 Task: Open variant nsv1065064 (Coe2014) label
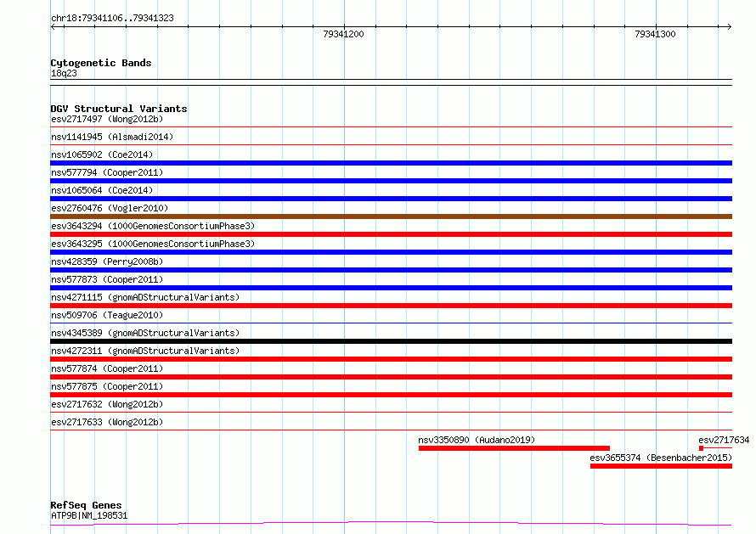pyautogui.click(x=102, y=190)
